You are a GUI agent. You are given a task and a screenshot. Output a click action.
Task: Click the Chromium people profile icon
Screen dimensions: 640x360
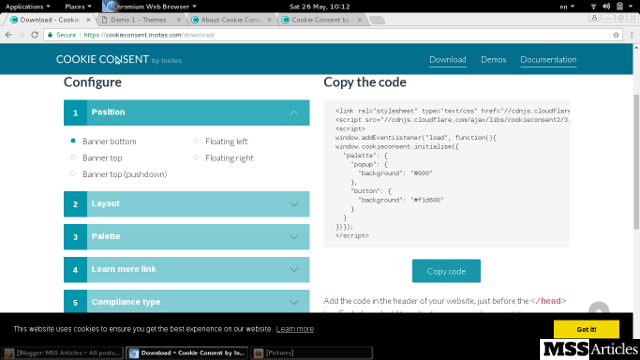tap(594, 18)
